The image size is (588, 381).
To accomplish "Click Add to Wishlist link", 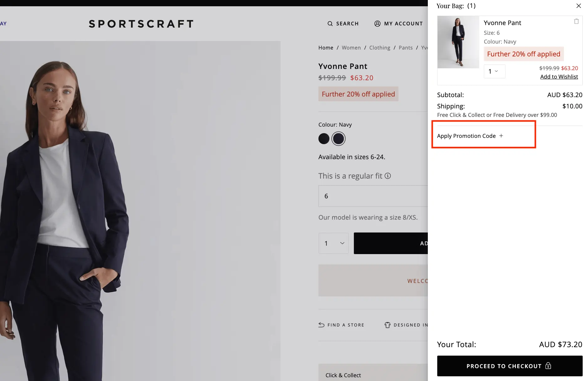I will [559, 77].
